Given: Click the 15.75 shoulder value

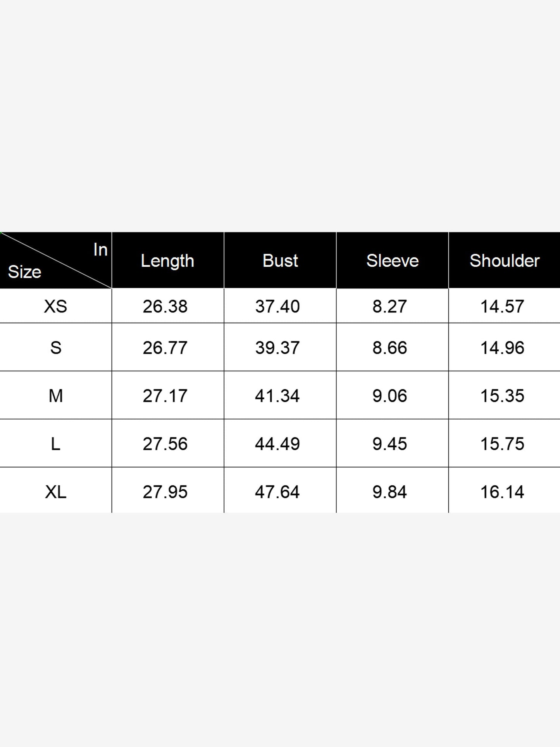Looking at the screenshot, I should pyautogui.click(x=502, y=443).
